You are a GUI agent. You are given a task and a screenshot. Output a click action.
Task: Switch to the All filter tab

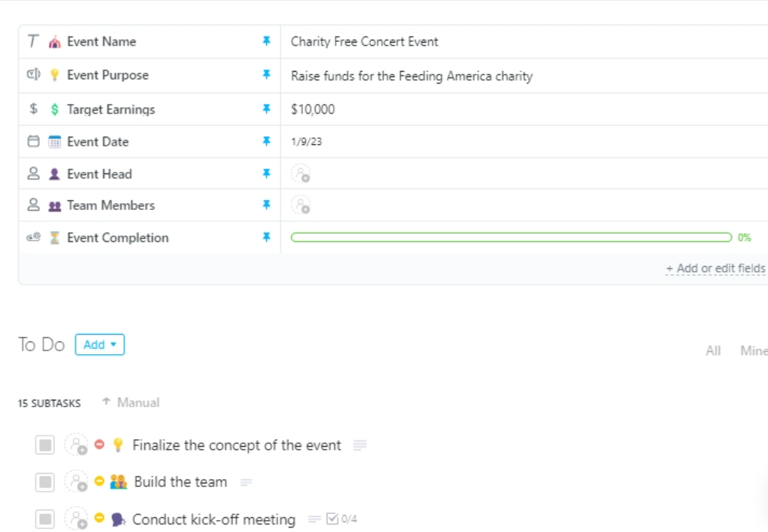click(713, 350)
